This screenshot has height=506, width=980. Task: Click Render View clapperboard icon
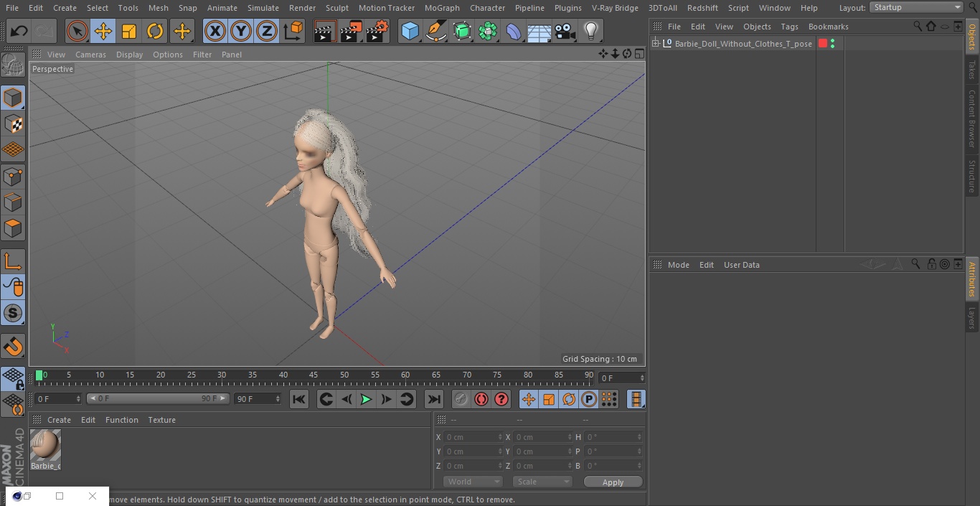[x=325, y=31]
